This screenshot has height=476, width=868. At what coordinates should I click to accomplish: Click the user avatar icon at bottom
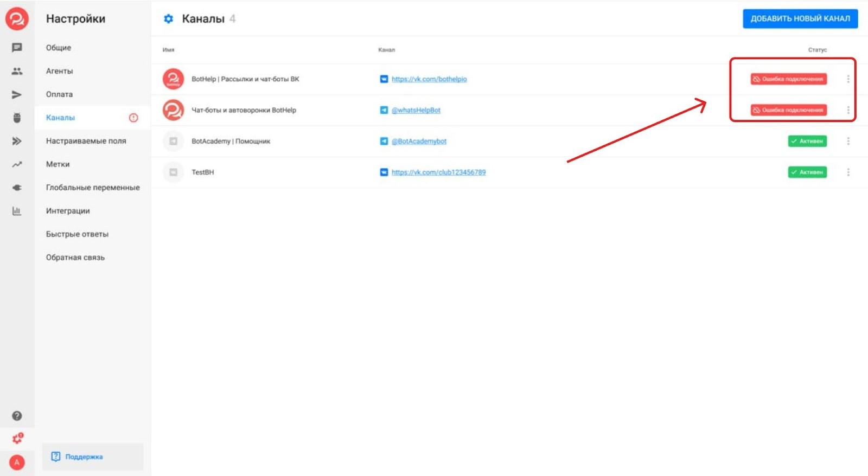pyautogui.click(x=17, y=462)
